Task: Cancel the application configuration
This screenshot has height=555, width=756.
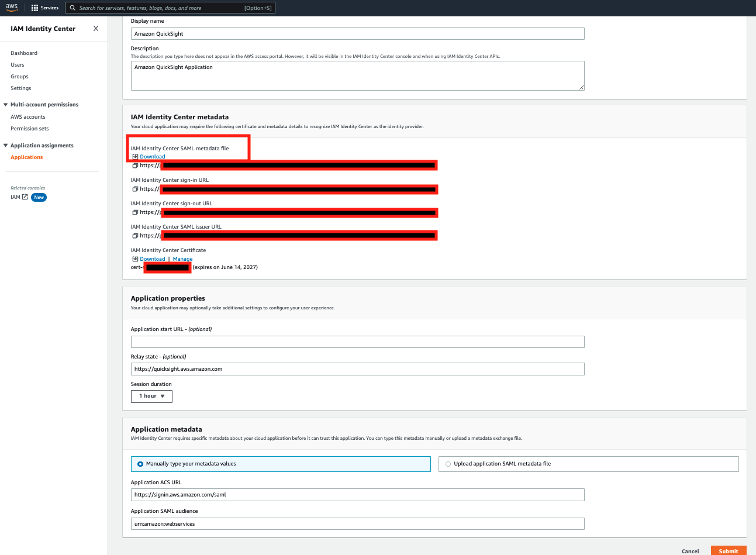Action: point(691,551)
